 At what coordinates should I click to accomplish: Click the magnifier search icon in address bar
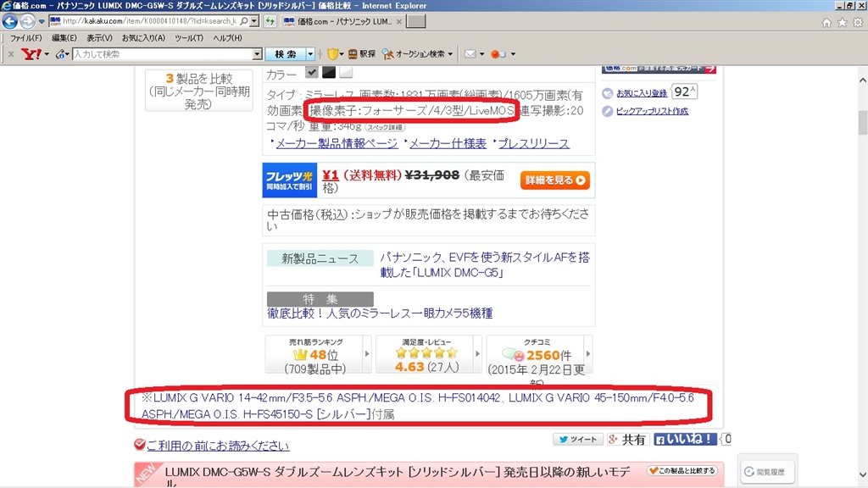click(244, 21)
